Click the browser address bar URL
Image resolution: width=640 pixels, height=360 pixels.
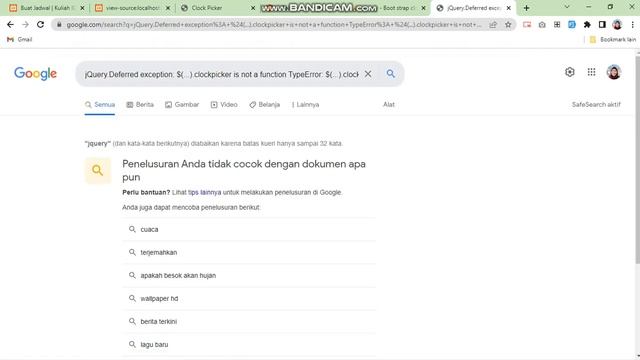[273, 24]
